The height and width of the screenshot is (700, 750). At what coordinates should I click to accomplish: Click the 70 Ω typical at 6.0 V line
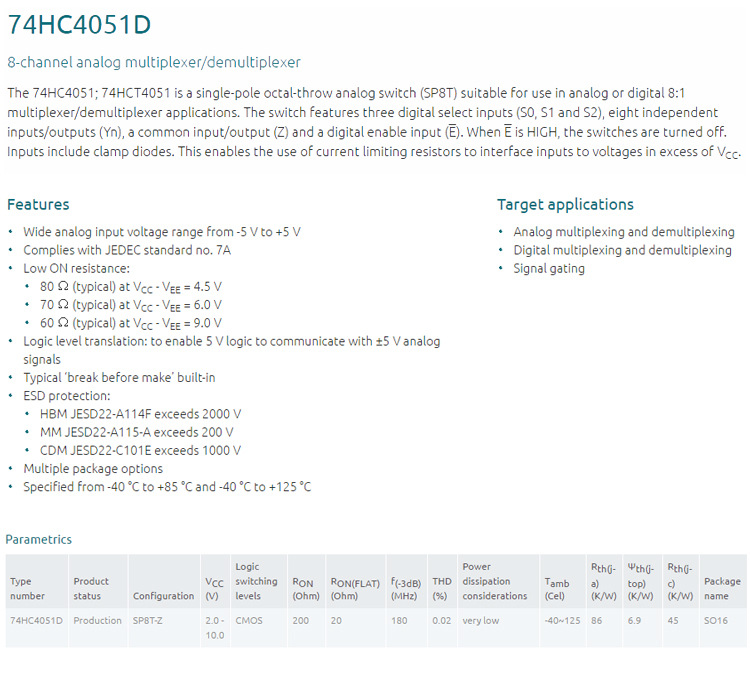131,305
